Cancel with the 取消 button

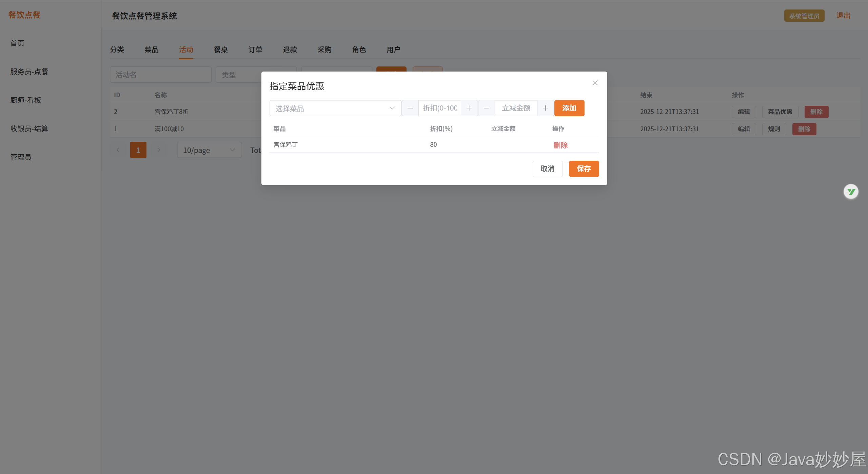[547, 169]
